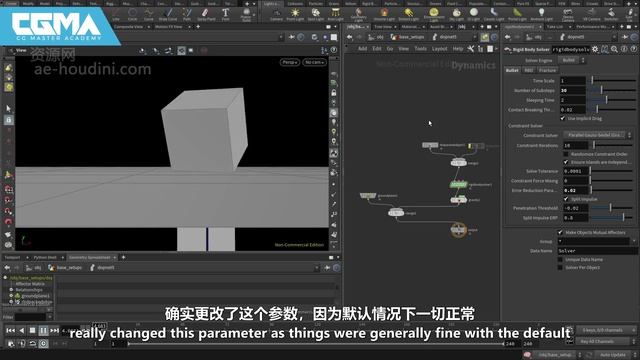Select the Spray Paint shelf tool
The width and height of the screenshot is (640, 360).
(x=206, y=14)
